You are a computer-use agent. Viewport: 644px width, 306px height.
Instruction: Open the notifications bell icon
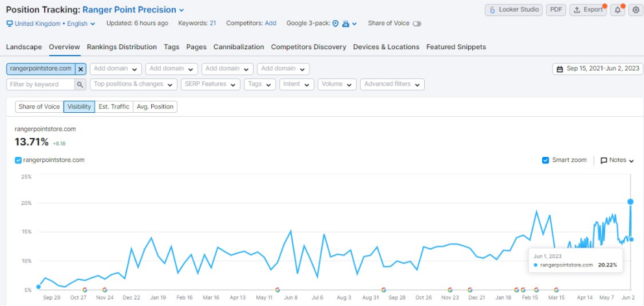(x=617, y=10)
